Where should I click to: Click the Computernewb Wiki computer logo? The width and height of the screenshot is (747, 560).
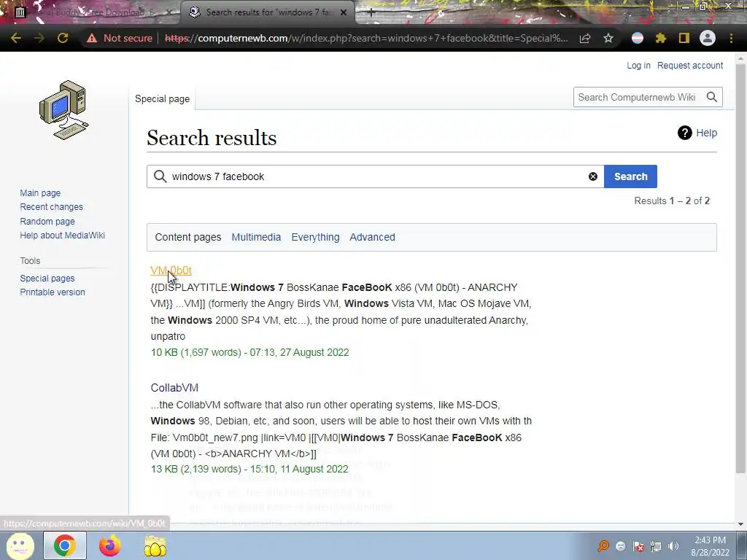64,110
